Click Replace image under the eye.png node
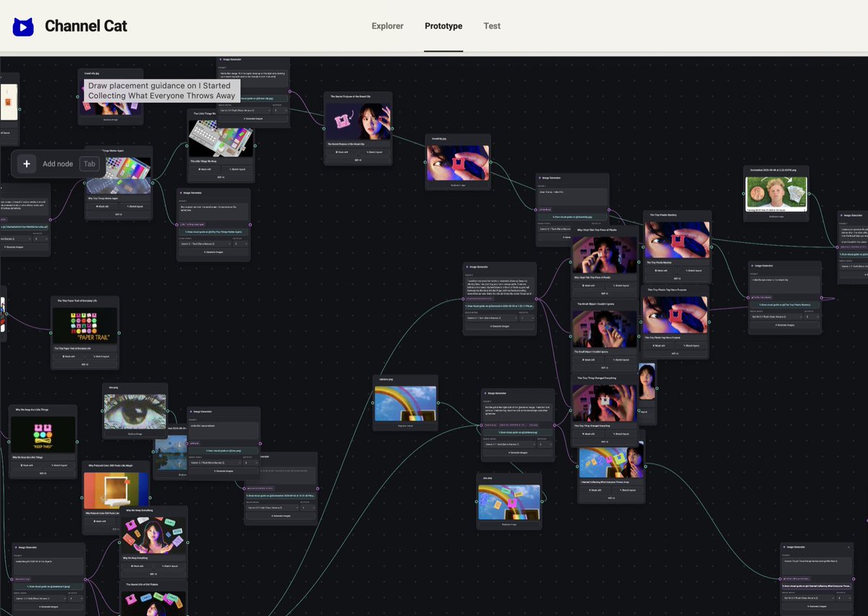 pyautogui.click(x=135, y=434)
